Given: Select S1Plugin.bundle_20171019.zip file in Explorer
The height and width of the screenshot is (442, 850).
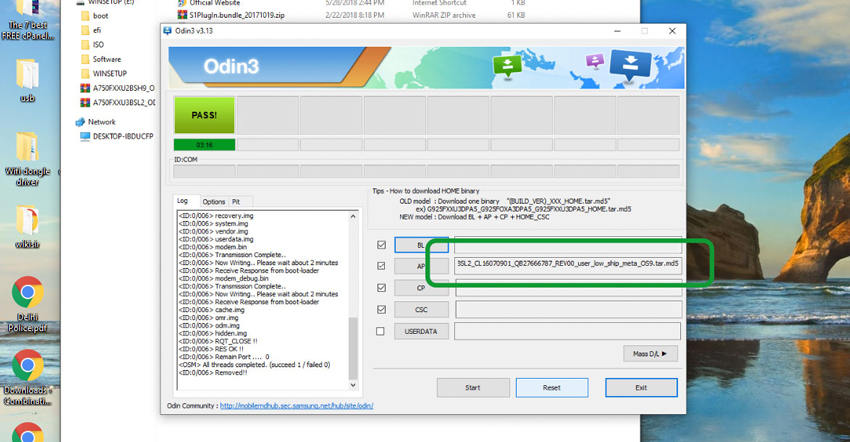Looking at the screenshot, I should [232, 15].
